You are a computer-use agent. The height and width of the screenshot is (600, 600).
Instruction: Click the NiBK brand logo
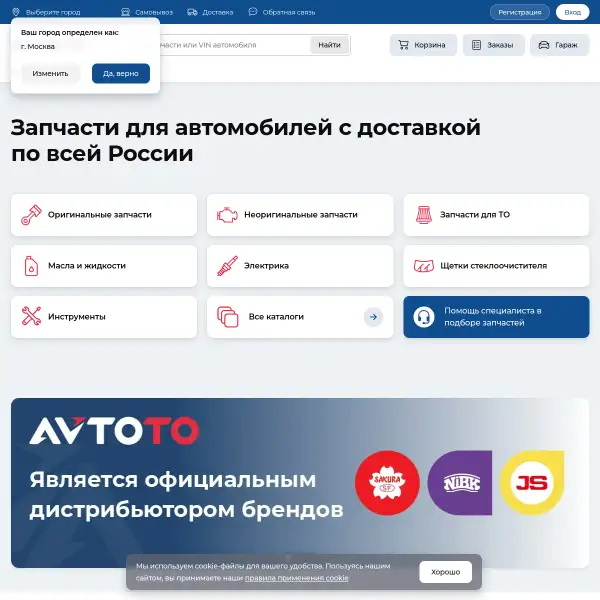[460, 483]
